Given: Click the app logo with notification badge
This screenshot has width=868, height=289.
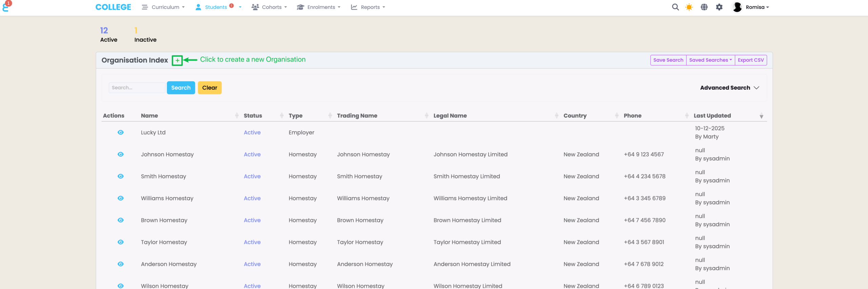Looking at the screenshot, I should (x=6, y=7).
